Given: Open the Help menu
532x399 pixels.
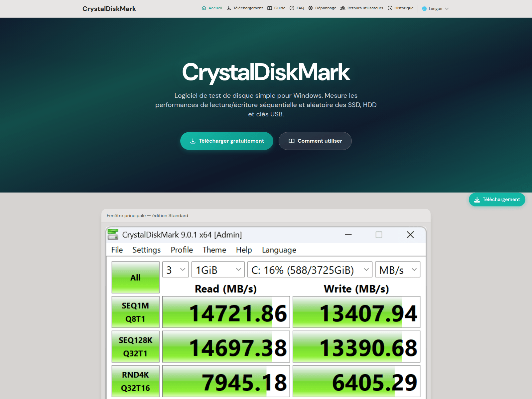Looking at the screenshot, I should 244,250.
